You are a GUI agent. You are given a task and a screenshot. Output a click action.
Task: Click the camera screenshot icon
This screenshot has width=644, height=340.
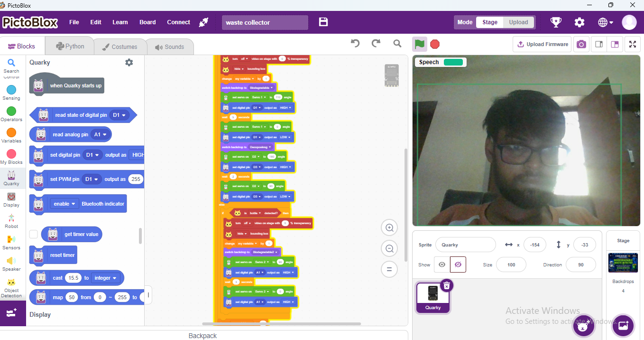tap(581, 44)
